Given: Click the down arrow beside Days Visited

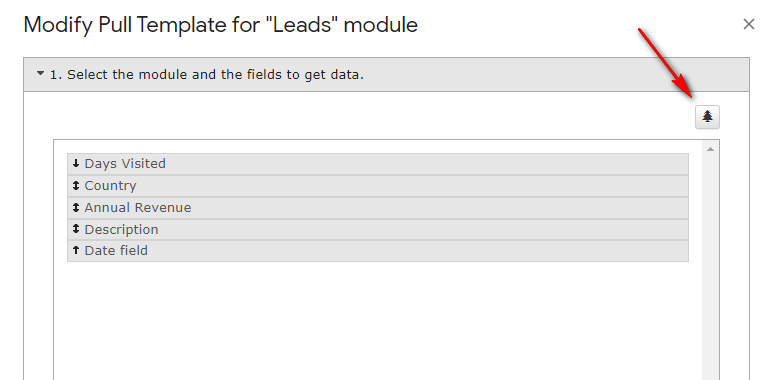Looking at the screenshot, I should point(76,163).
